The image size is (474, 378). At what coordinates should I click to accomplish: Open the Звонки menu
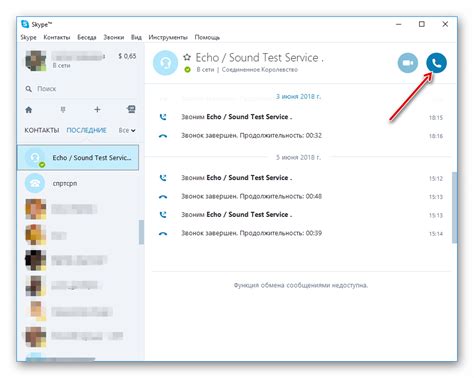point(114,37)
